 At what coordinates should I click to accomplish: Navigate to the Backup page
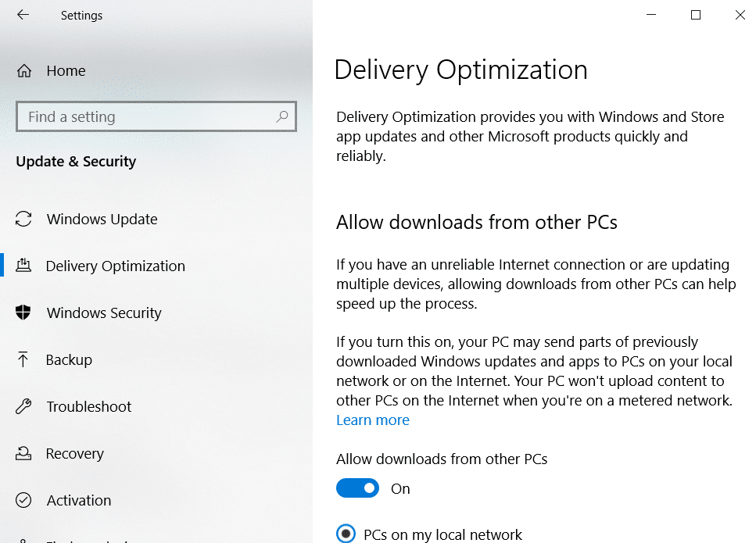click(x=69, y=360)
